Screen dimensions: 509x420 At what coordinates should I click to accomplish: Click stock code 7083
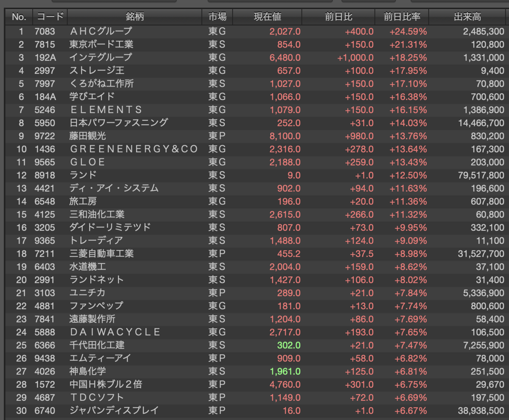[x=45, y=31]
